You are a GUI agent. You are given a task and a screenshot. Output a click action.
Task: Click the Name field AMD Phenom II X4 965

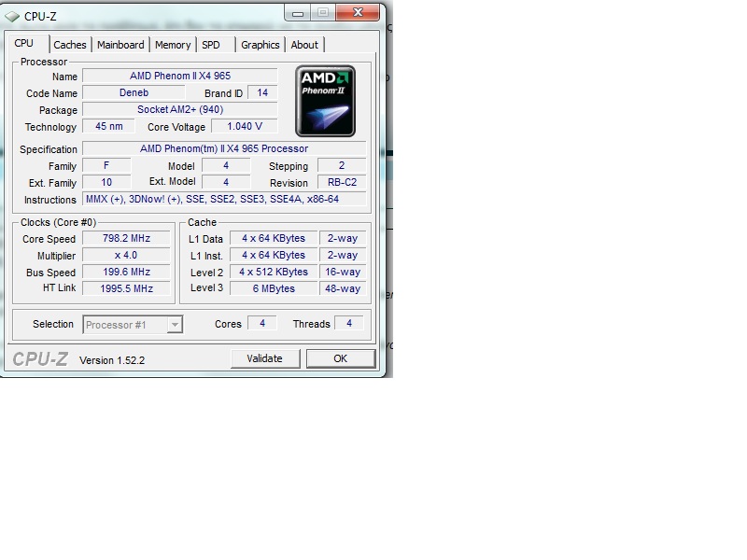180,76
